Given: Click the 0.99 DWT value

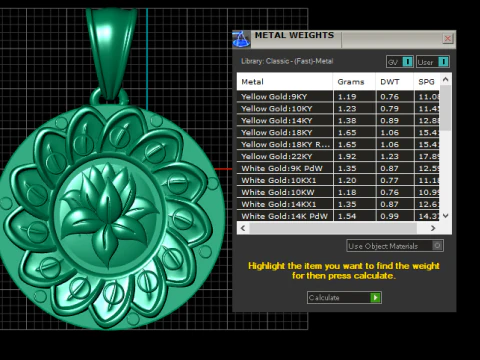Looking at the screenshot, I should [x=389, y=216].
